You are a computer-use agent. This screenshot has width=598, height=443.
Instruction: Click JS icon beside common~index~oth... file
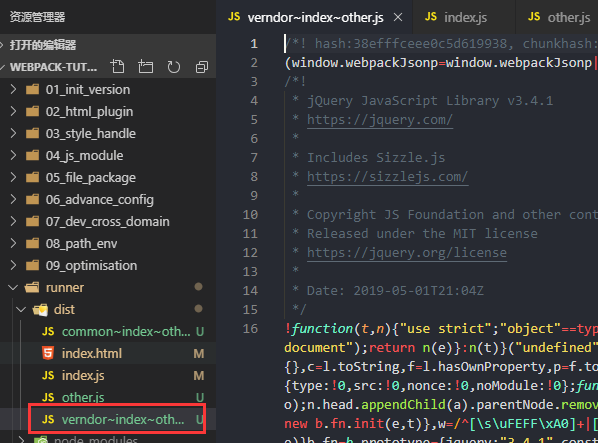click(x=48, y=332)
